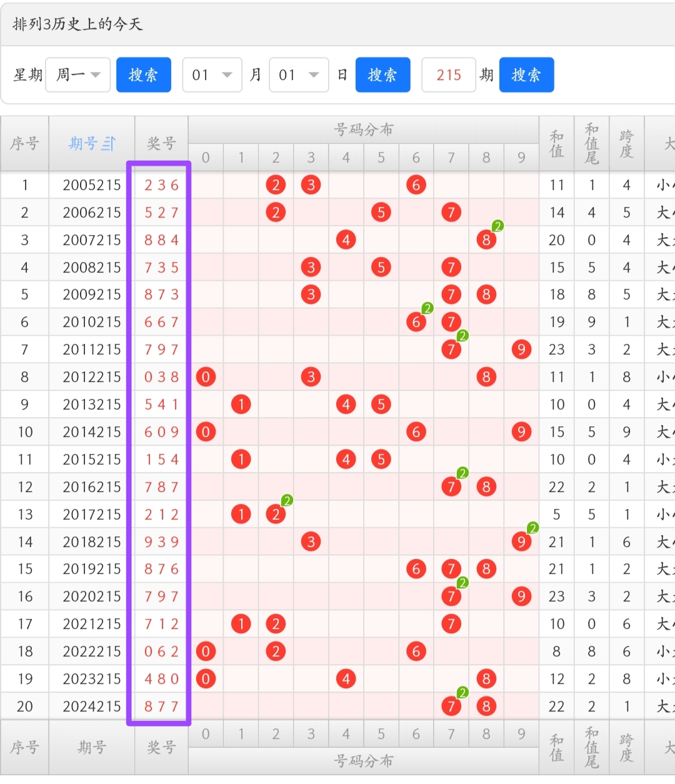Click red ball 8 in row 2007215
The width and height of the screenshot is (675, 784).
click(486, 240)
